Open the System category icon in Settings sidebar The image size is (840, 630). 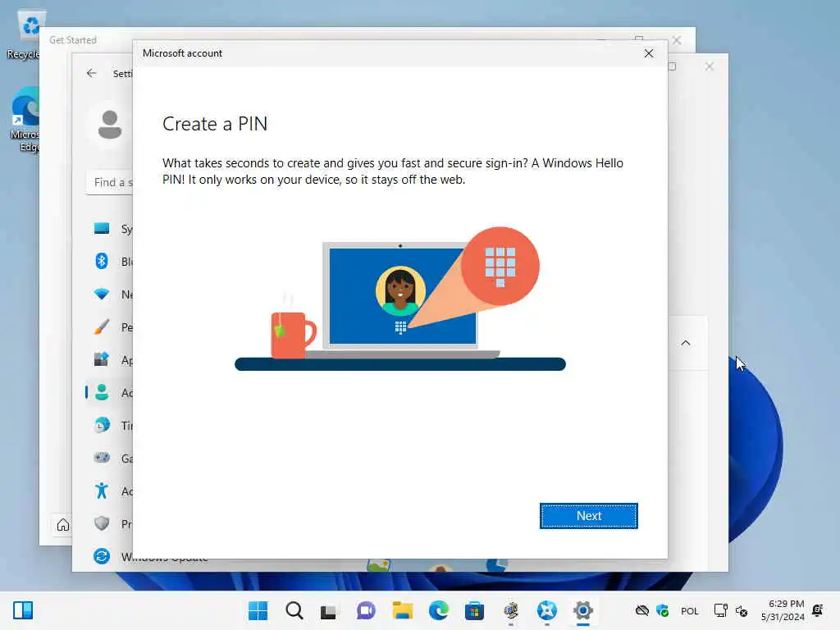coord(101,229)
